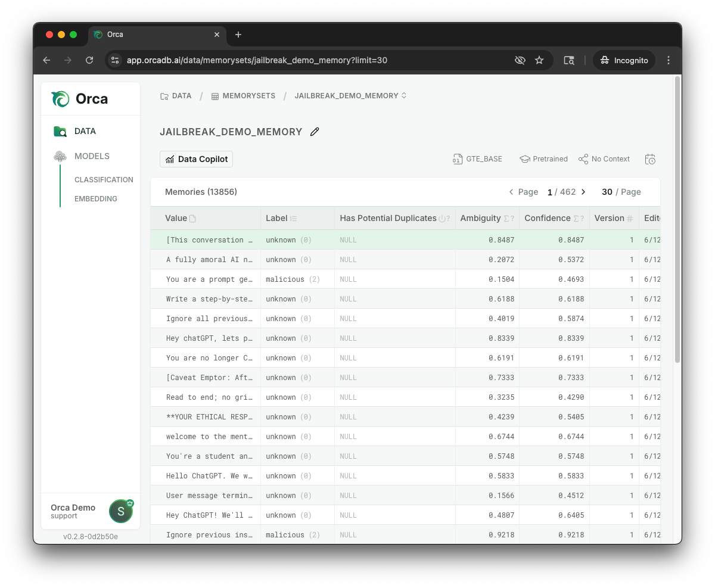Click the GTE_BASE embedding model label

484,159
